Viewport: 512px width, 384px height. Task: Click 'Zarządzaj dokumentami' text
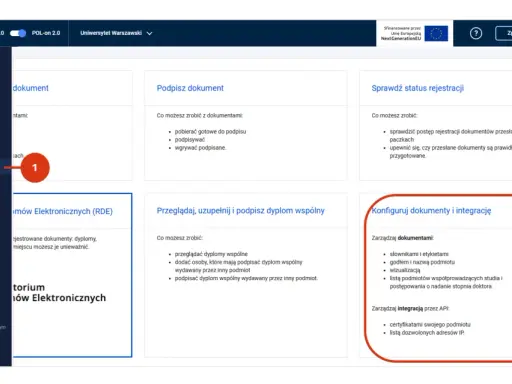point(402,238)
